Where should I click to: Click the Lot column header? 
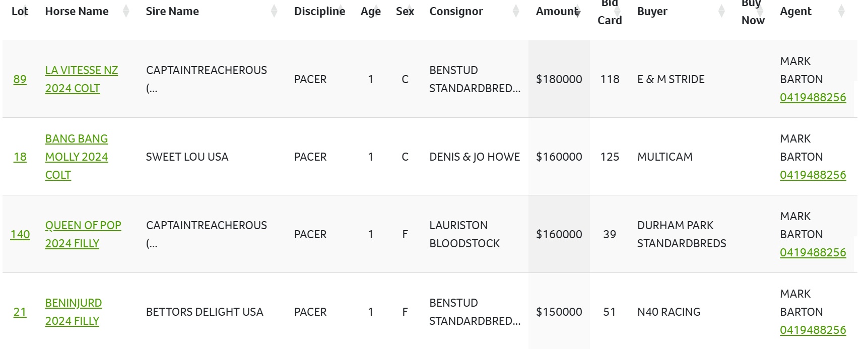pyautogui.click(x=20, y=11)
